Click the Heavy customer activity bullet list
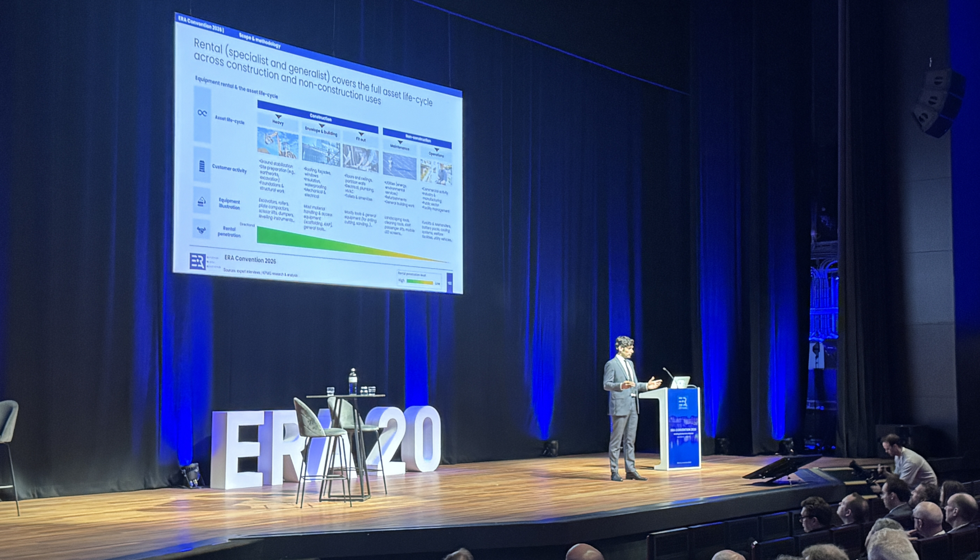The image size is (980, 560). coord(277,177)
